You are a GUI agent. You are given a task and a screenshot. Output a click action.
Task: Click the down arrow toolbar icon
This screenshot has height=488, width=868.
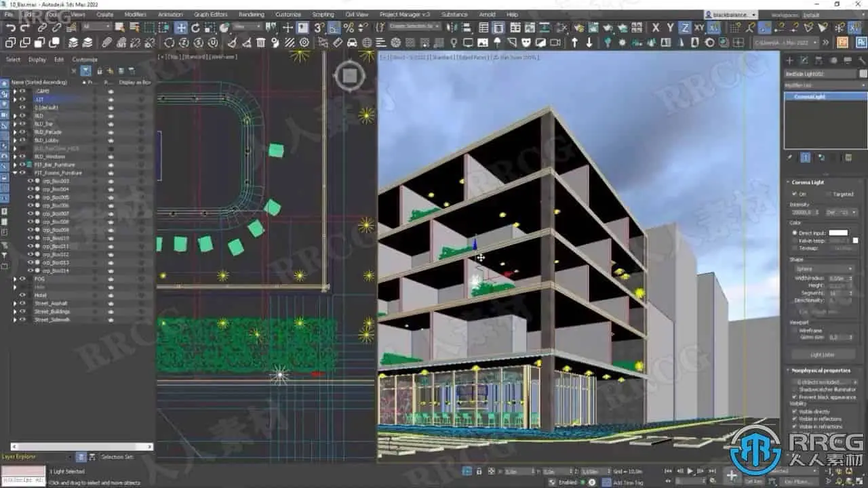589,43
